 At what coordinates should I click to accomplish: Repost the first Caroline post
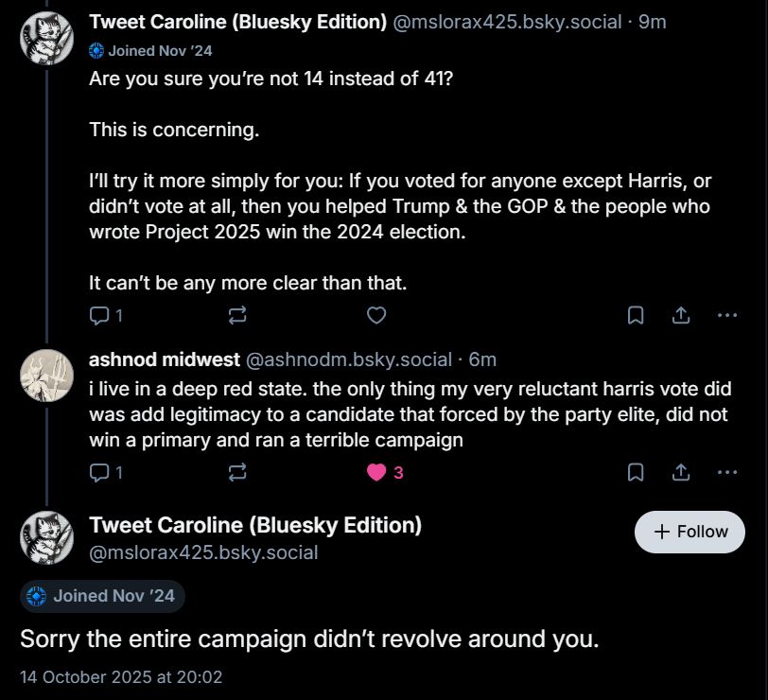point(237,315)
